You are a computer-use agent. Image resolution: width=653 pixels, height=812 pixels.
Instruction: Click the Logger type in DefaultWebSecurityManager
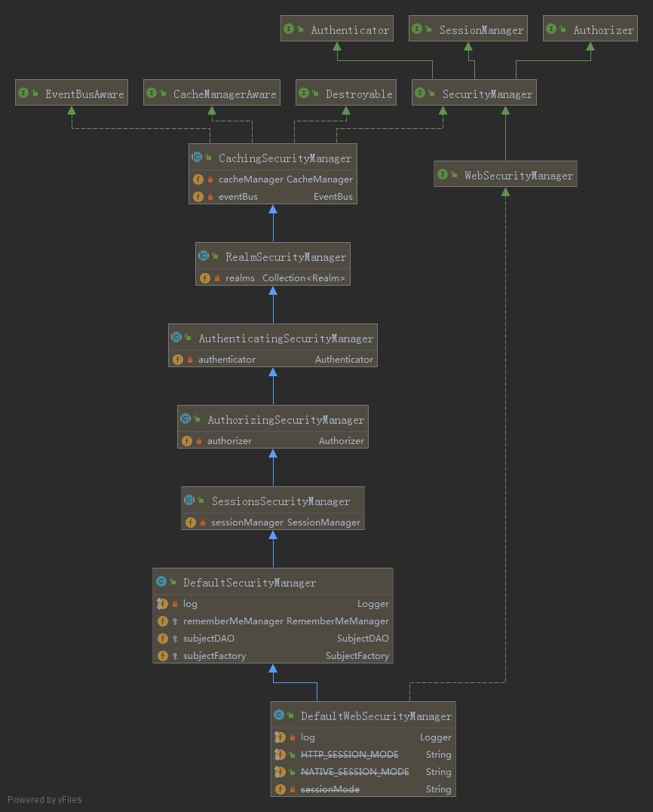pyautogui.click(x=436, y=737)
